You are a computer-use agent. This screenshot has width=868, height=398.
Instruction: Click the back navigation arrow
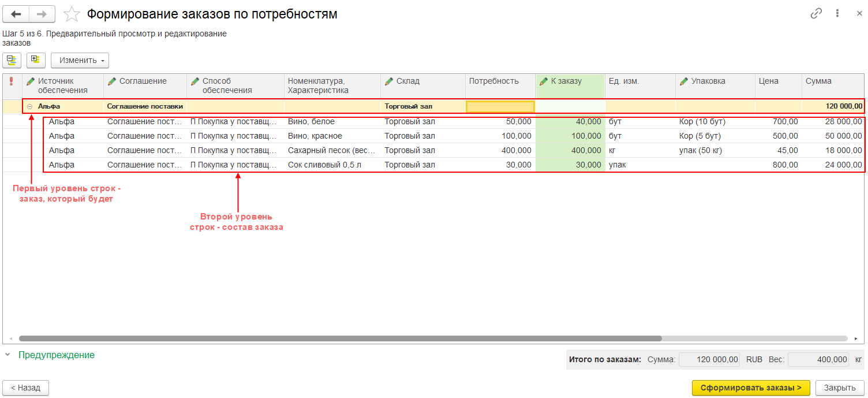point(16,14)
